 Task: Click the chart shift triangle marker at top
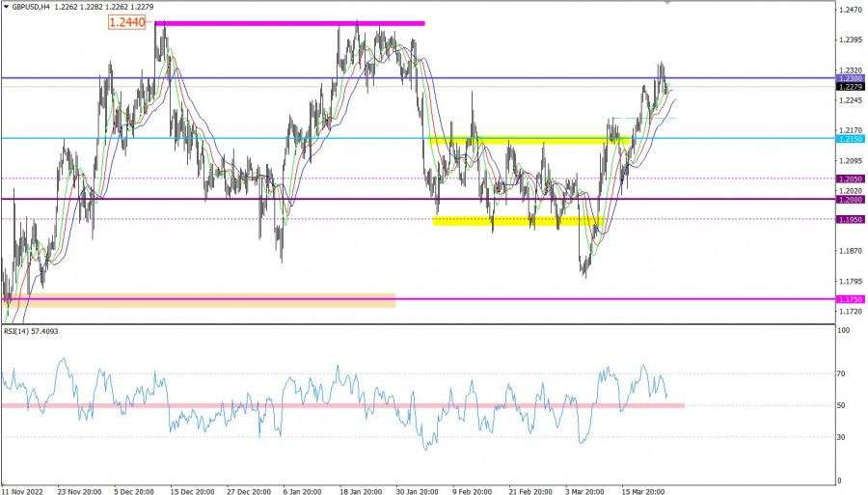668,3
